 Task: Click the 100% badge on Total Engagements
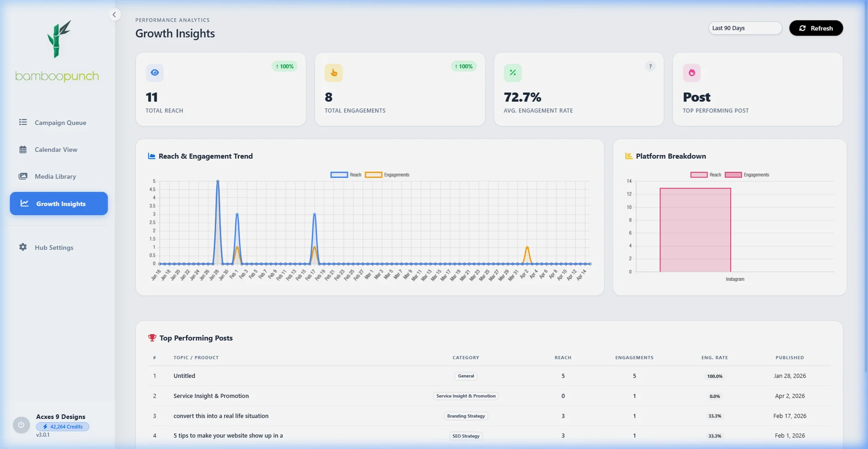464,67
